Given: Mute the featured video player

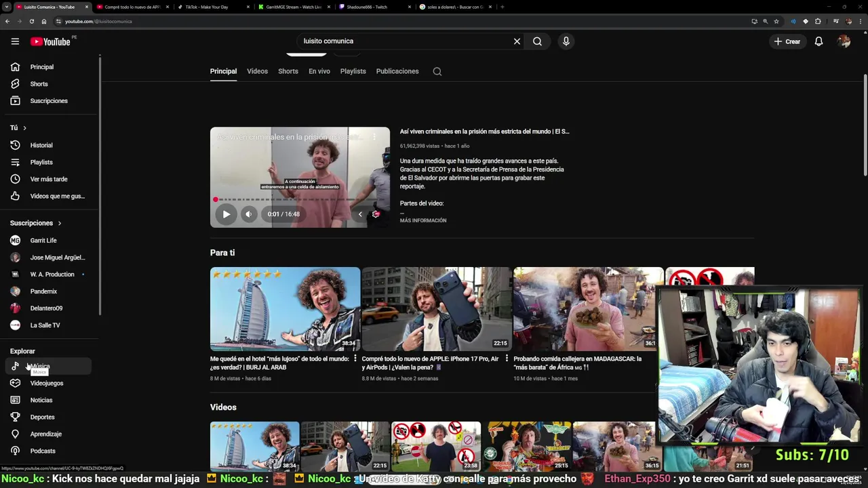Looking at the screenshot, I should [x=248, y=214].
